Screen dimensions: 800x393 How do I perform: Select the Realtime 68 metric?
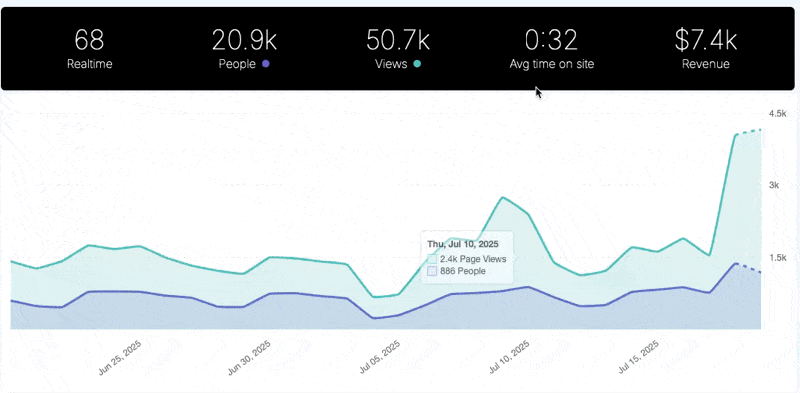pyautogui.click(x=90, y=48)
